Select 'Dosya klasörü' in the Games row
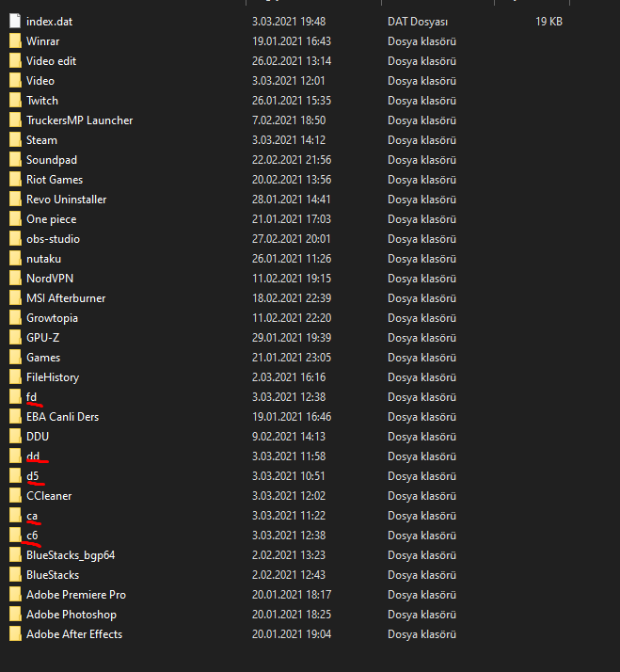620x672 pixels. pos(421,357)
